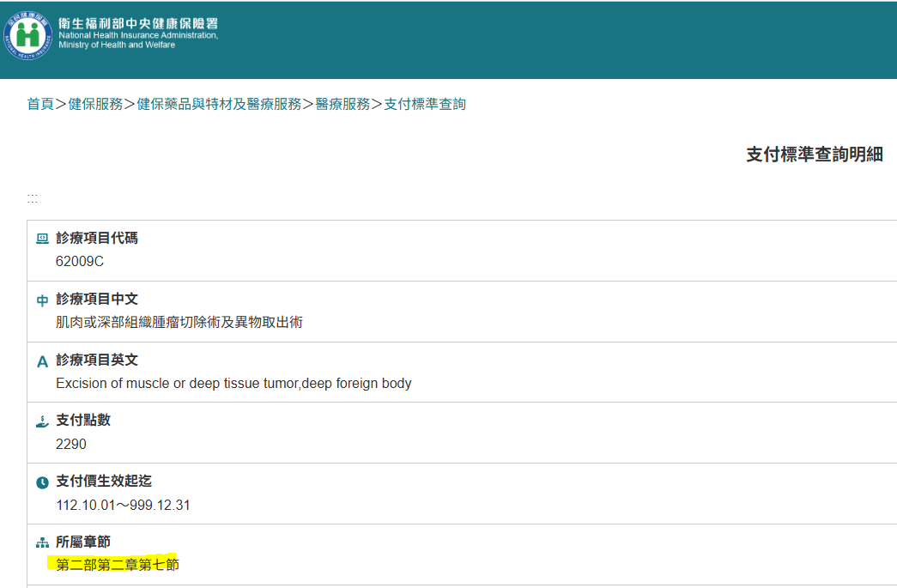This screenshot has height=588, width=897.
Task: Click the letter A icon by 診療項目英文
Action: click(x=42, y=361)
